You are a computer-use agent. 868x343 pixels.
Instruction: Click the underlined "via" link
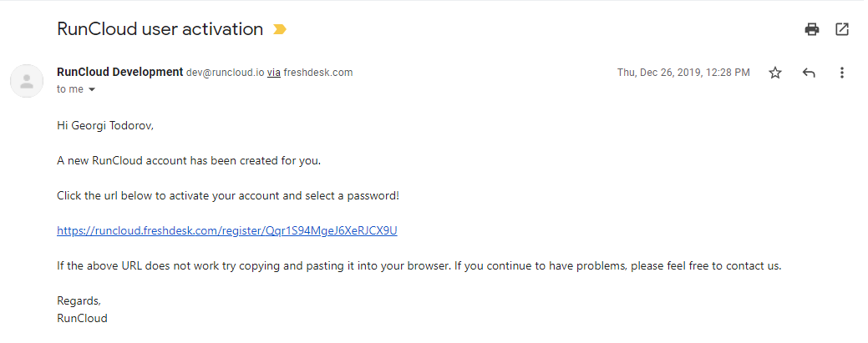coord(273,73)
